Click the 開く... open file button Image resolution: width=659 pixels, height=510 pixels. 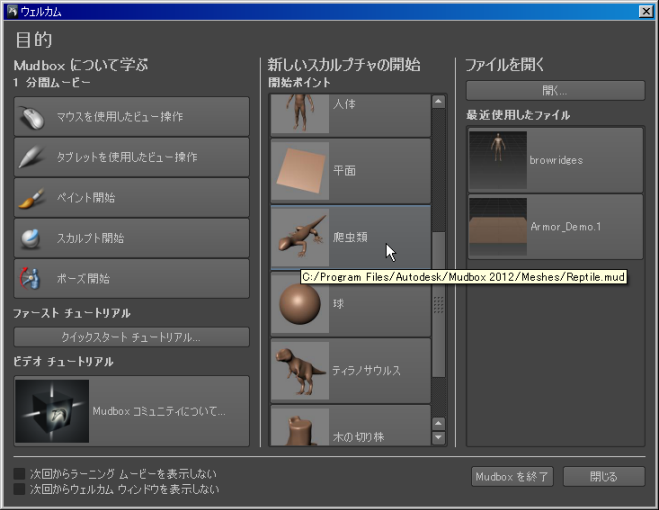tap(555, 90)
